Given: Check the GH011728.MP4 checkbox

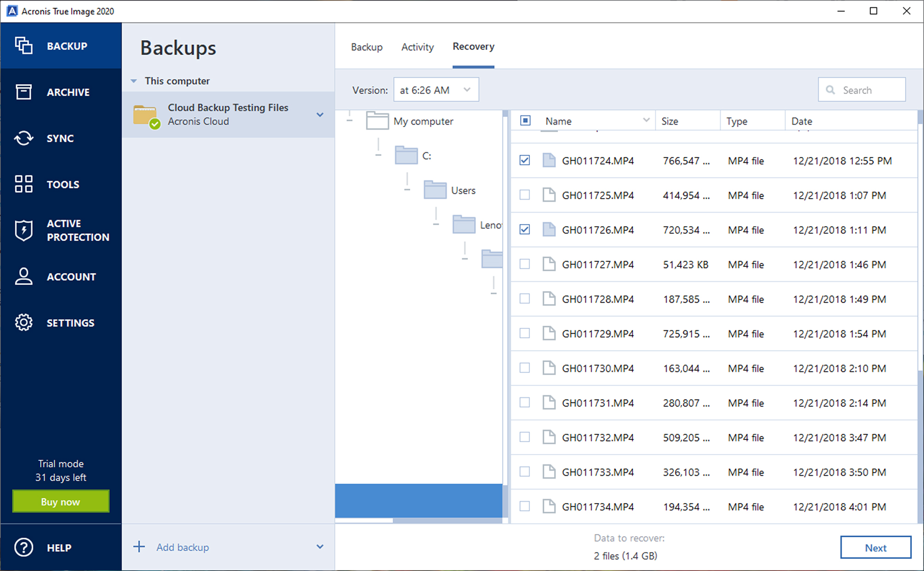Looking at the screenshot, I should tap(524, 299).
